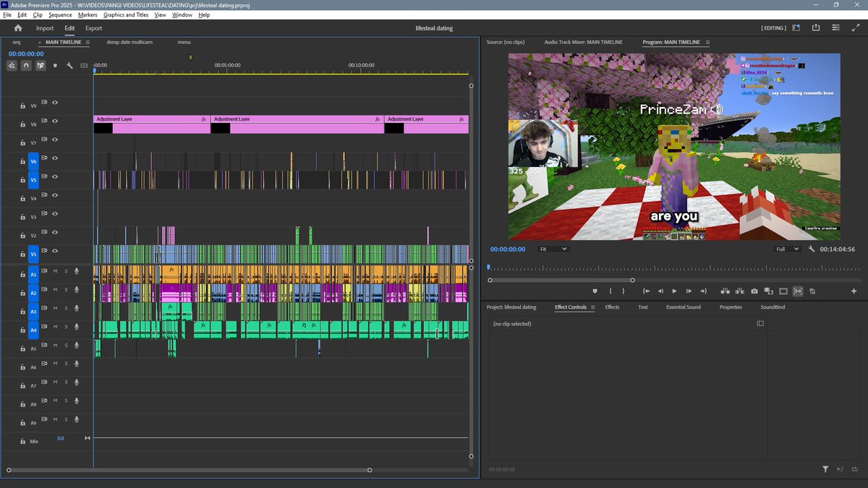The width and height of the screenshot is (868, 488).
Task: Click the Lift button
Action: pos(725,291)
